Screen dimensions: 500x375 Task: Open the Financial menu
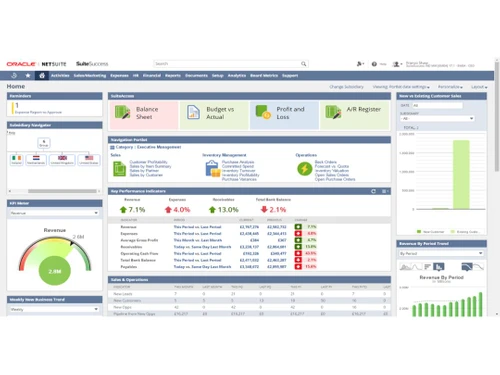152,76
